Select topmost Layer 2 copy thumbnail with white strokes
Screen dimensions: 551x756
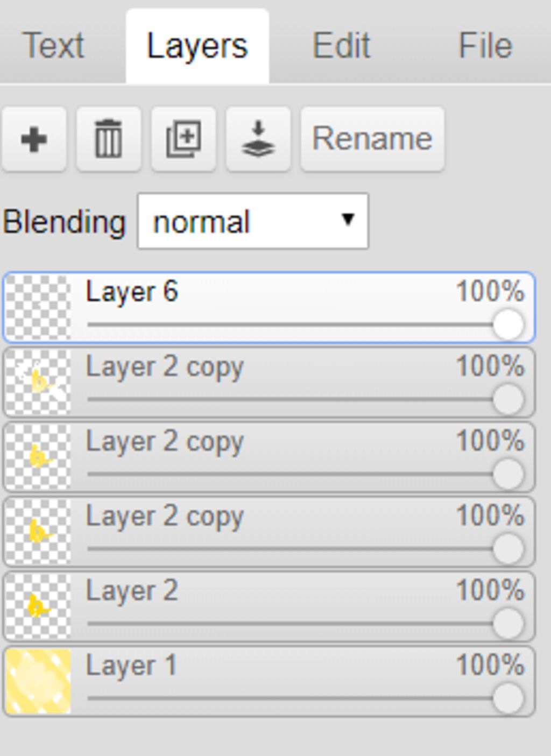click(38, 382)
